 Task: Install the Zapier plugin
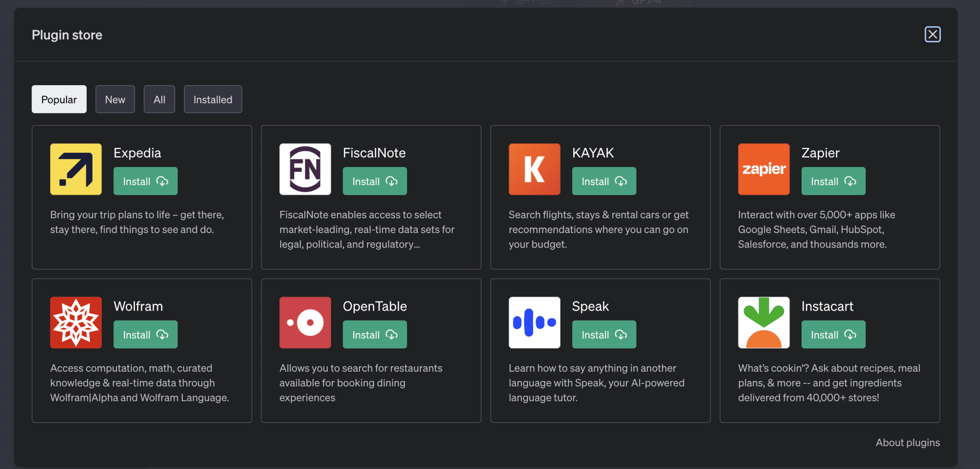coord(833,181)
